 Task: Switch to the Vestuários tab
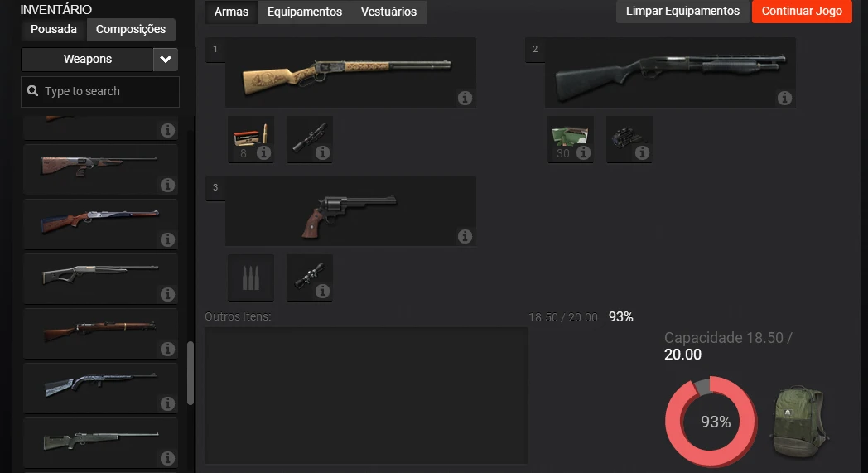pos(388,12)
